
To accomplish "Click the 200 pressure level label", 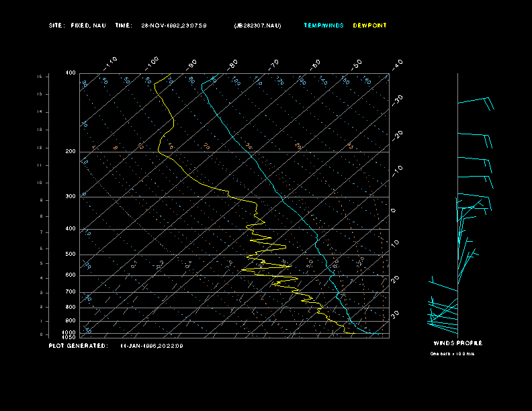I will [71, 152].
